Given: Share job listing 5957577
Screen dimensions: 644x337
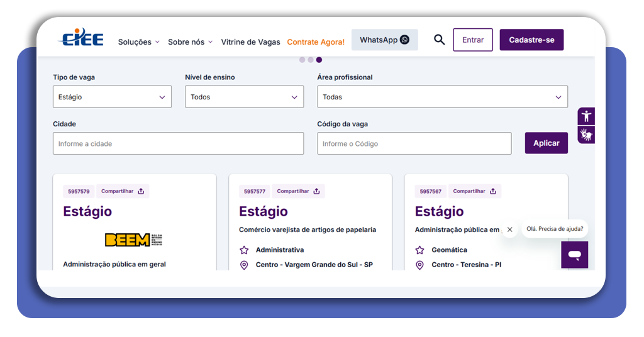Looking at the screenshot, I should click(299, 191).
